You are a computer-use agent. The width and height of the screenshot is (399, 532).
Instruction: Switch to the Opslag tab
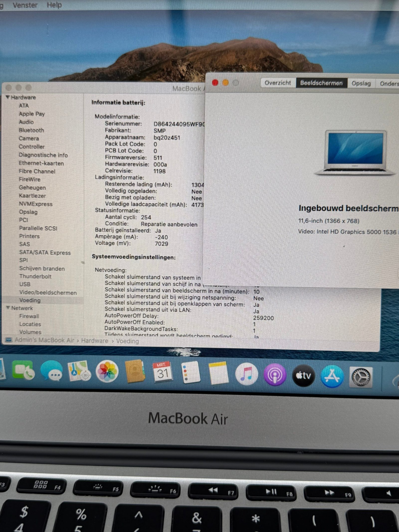[x=361, y=83]
